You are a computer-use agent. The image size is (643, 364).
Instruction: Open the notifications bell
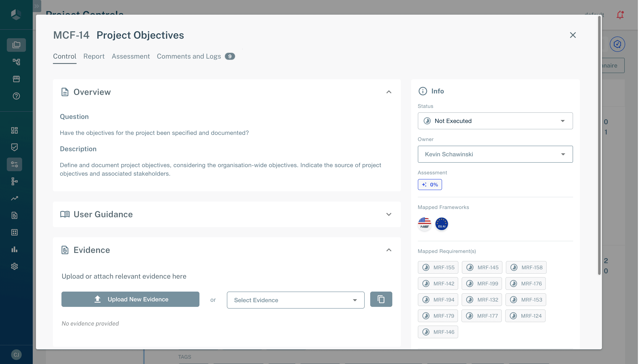click(620, 15)
